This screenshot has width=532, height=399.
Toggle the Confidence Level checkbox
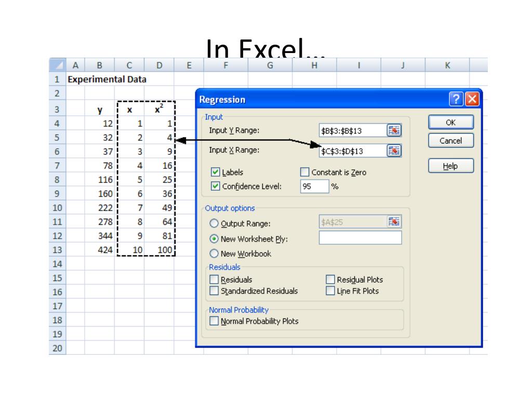click(x=215, y=186)
